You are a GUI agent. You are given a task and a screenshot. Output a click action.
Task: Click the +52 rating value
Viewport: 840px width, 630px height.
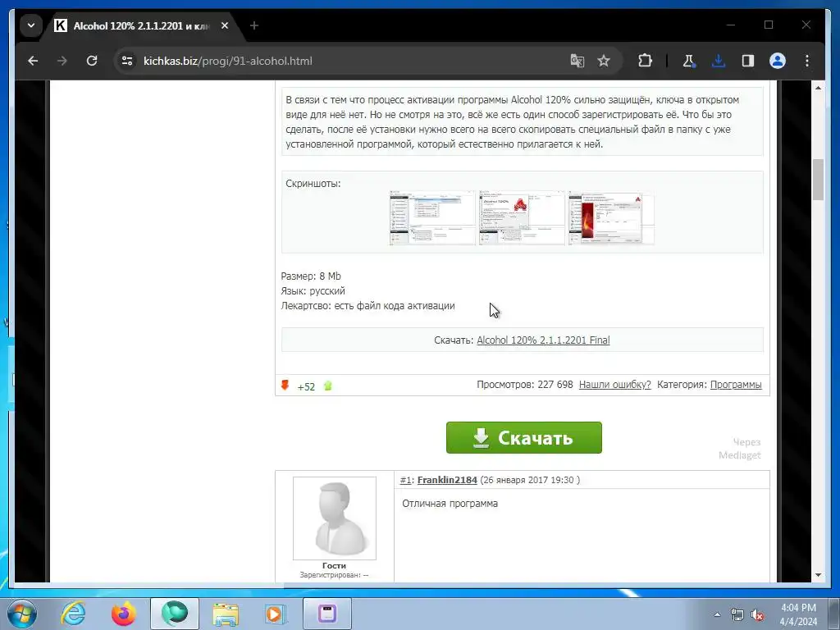coord(307,387)
